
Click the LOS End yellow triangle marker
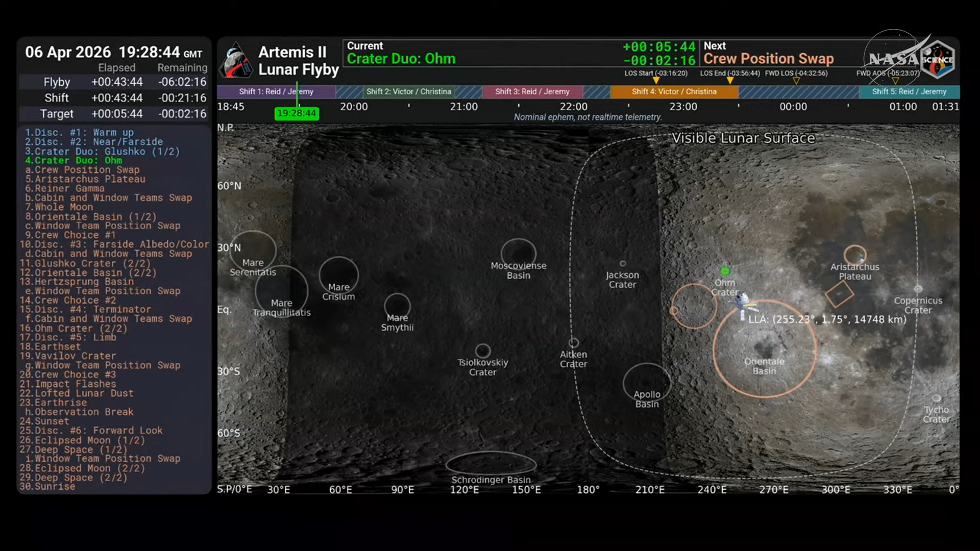[x=730, y=81]
